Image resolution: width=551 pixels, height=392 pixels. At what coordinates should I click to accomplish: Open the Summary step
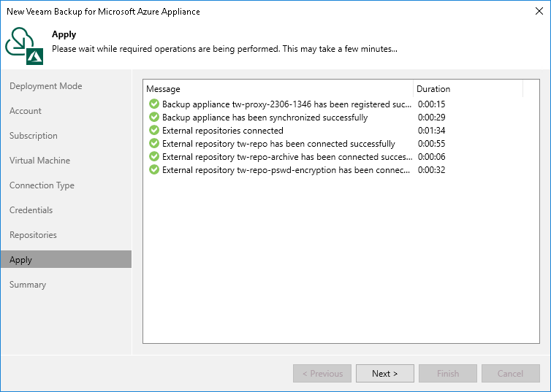click(x=28, y=285)
